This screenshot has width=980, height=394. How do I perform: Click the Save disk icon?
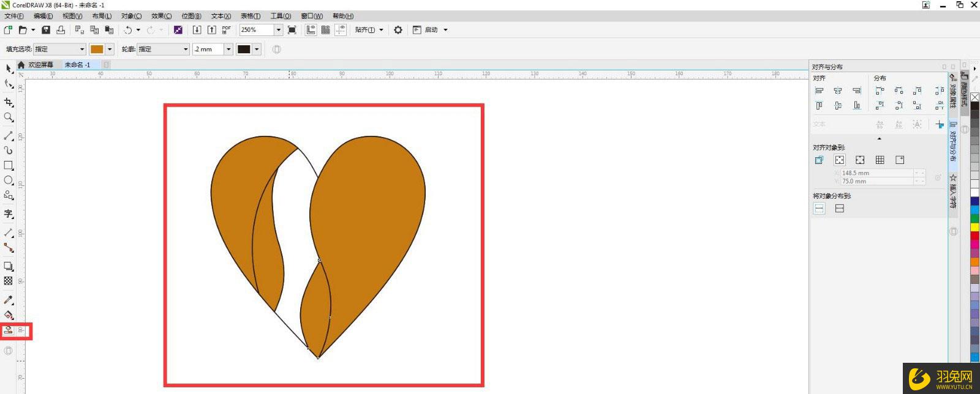click(46, 30)
